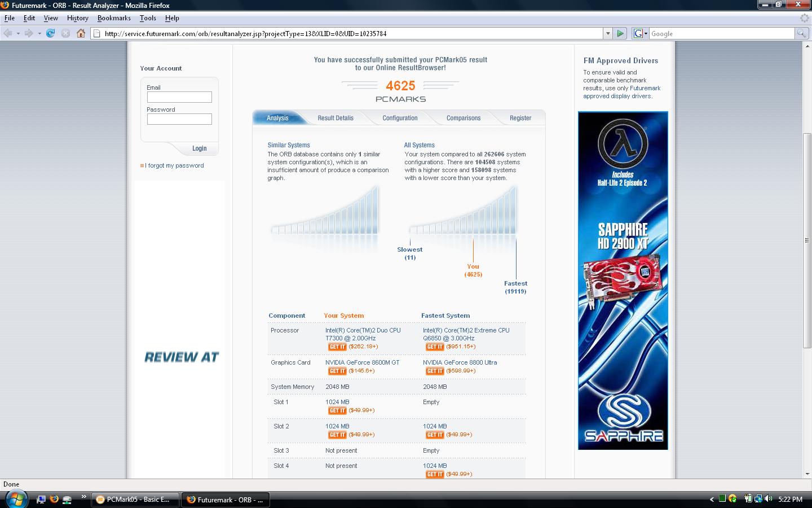Image resolution: width=812 pixels, height=508 pixels.
Task: Click the browser Back arrow button
Action: pos(8,33)
